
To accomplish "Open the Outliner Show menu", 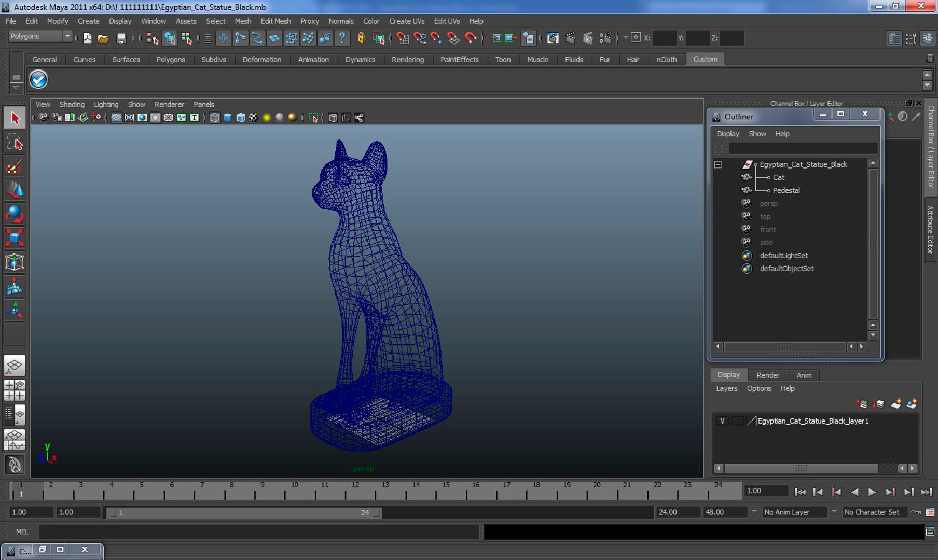I will tap(757, 134).
